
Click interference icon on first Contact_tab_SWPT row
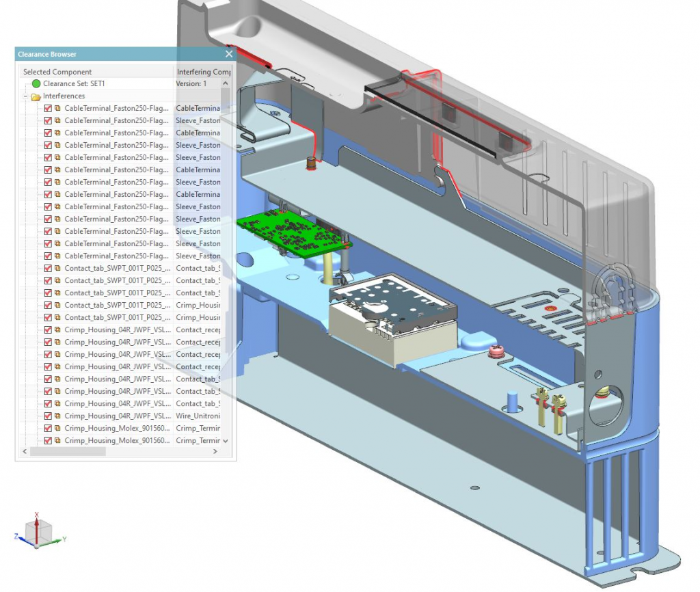(58, 269)
